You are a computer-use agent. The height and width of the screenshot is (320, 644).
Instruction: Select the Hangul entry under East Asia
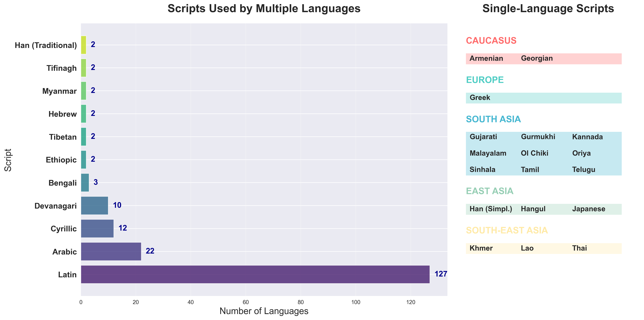tap(533, 209)
